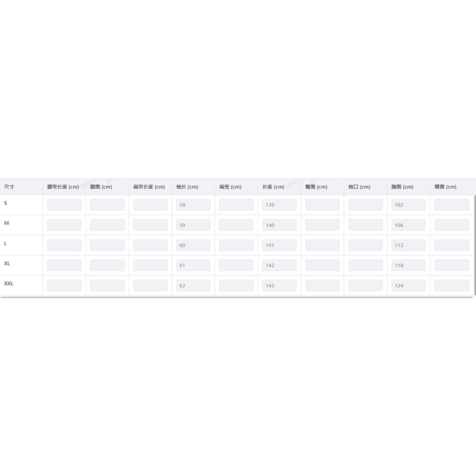Click the 袖口 field for size S

[x=365, y=205]
